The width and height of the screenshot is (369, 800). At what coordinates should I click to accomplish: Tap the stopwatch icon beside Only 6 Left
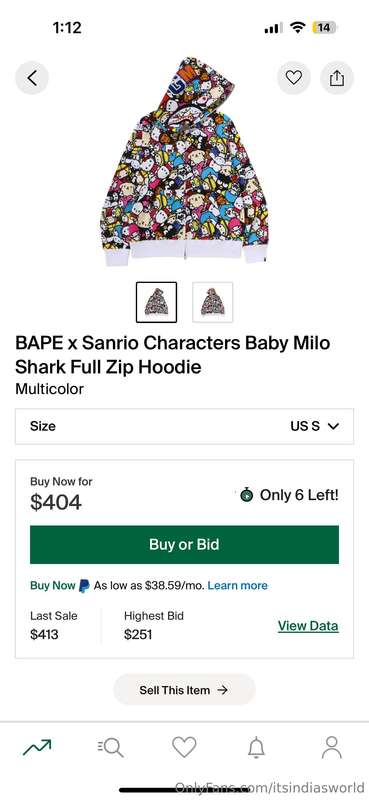(x=247, y=494)
